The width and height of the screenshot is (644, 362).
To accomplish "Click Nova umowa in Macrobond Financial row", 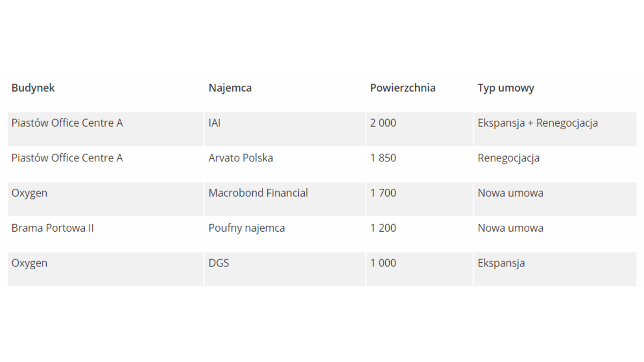I will pyautogui.click(x=510, y=193).
